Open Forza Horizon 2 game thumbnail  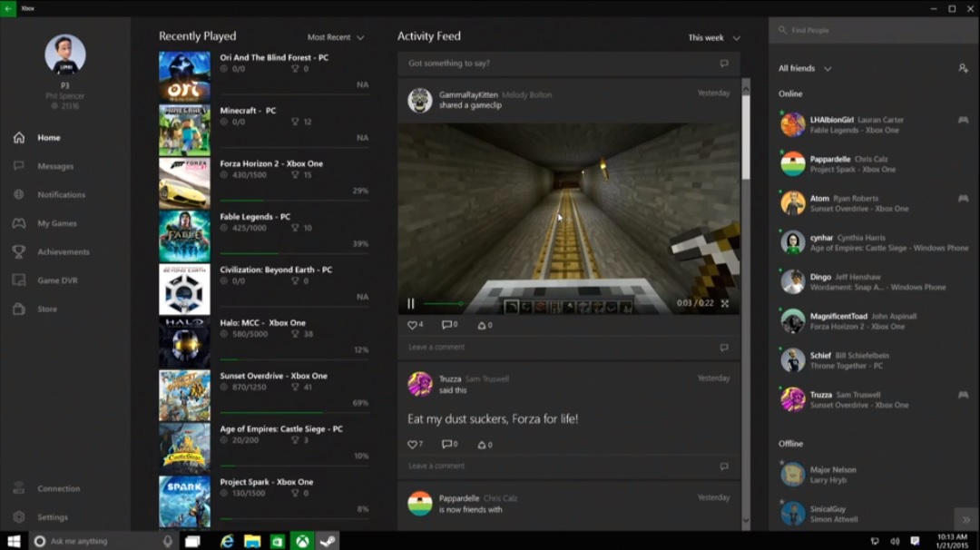click(x=184, y=183)
